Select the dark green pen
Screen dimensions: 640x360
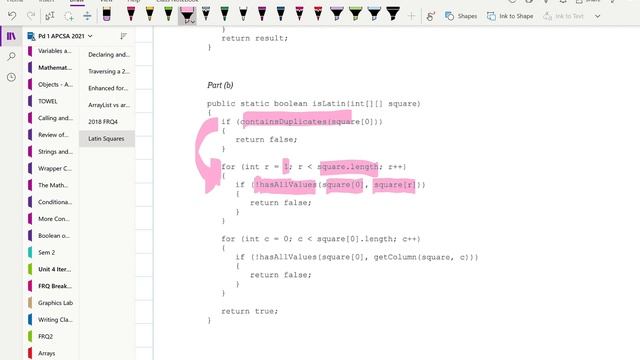click(224, 13)
